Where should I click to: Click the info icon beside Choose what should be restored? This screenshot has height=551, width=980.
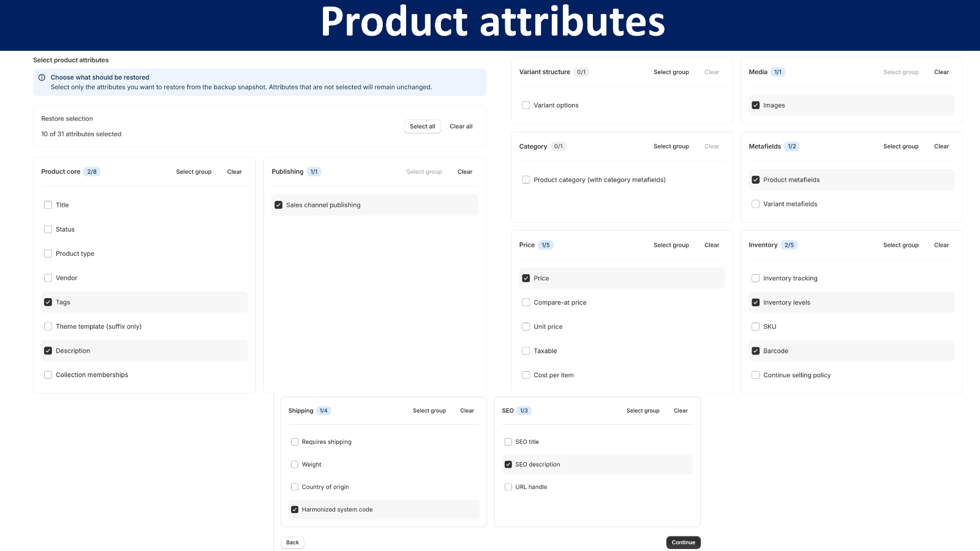click(42, 78)
